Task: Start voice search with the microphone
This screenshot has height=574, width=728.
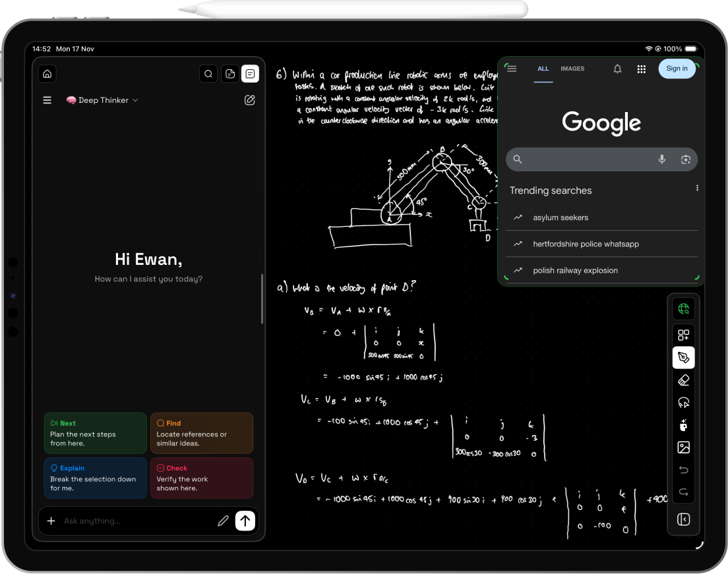Action: 662,159
